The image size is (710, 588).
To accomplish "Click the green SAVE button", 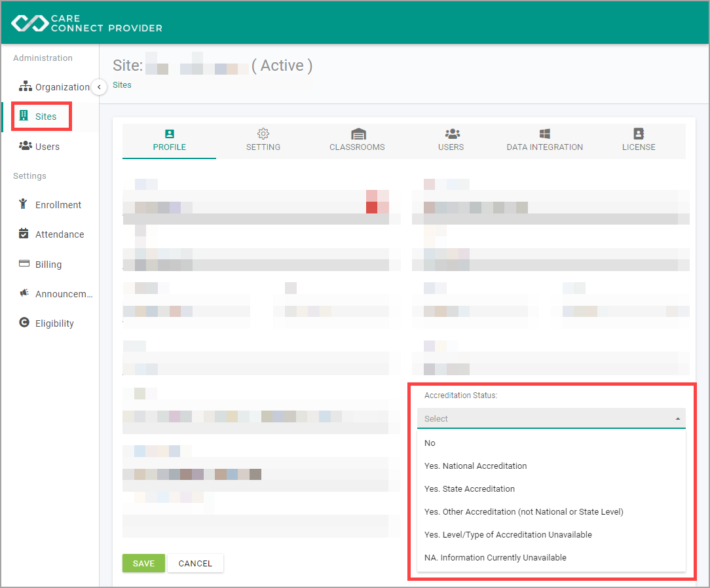I will [x=143, y=563].
